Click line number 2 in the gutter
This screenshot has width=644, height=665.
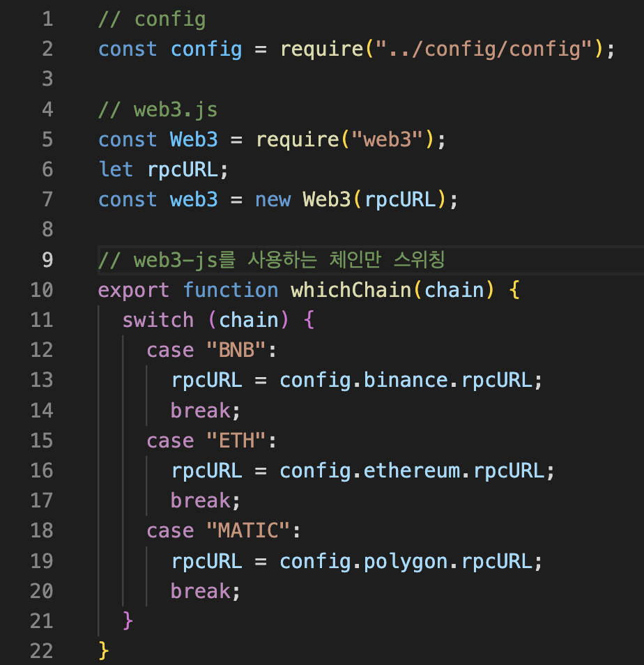(47, 49)
